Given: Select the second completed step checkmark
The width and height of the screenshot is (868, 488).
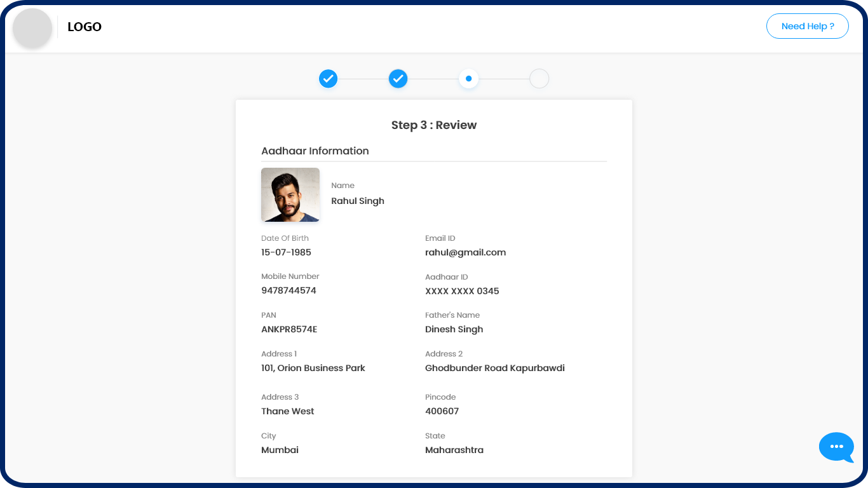Looking at the screenshot, I should 398,79.
